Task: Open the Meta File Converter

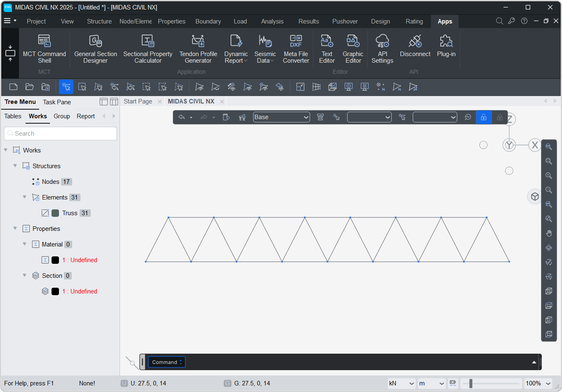Action: [296, 49]
